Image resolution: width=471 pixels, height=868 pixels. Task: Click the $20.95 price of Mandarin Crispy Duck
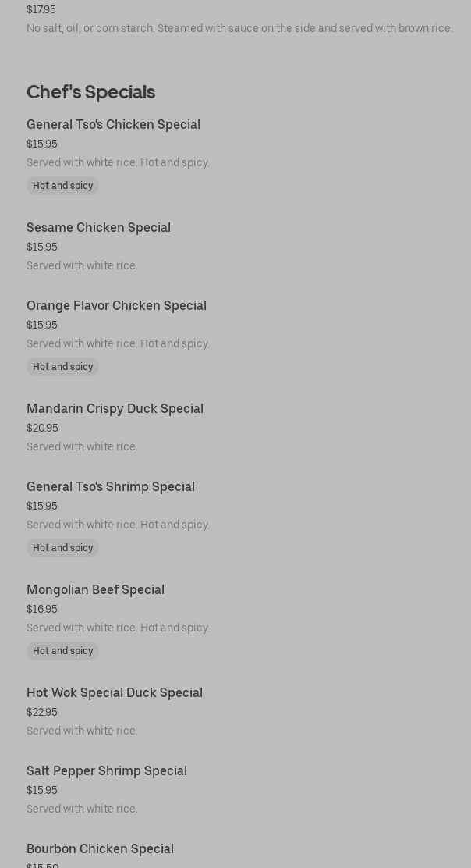tap(42, 429)
